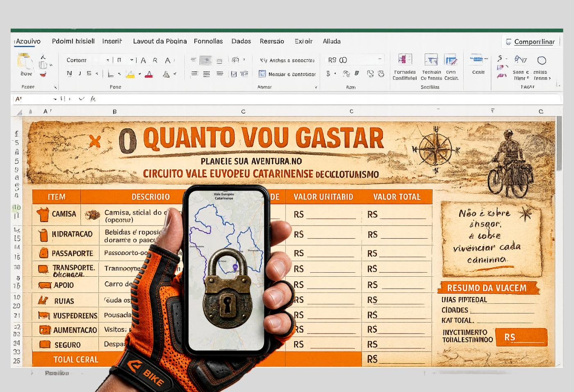Click the large Paste clipboard icon

(25, 62)
